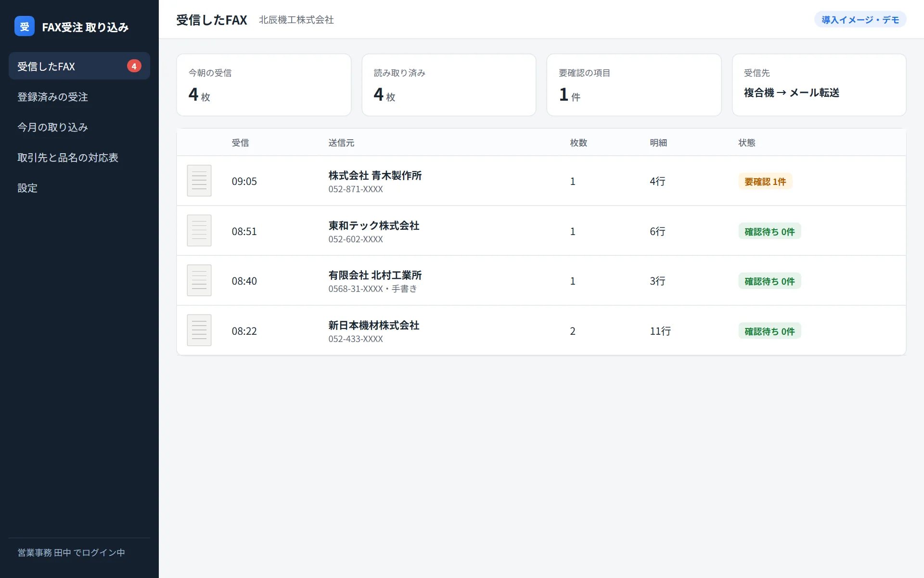Click the 状態 column header
This screenshot has height=578, width=924.
(747, 143)
